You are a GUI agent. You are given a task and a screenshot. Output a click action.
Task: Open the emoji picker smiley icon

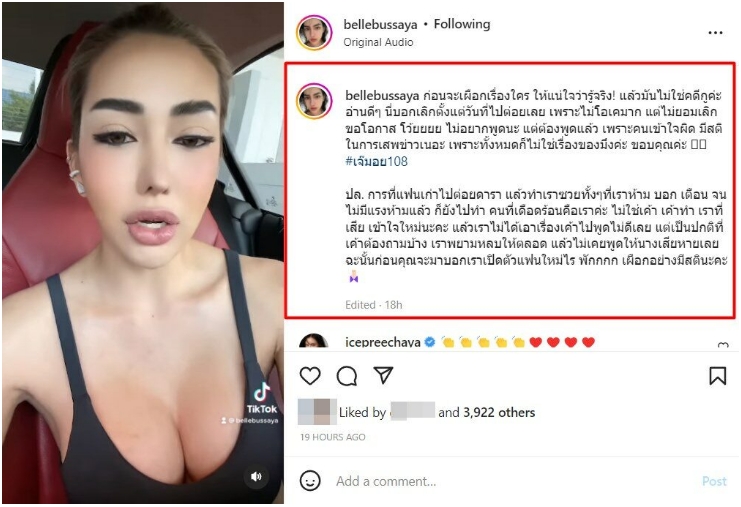(310, 481)
